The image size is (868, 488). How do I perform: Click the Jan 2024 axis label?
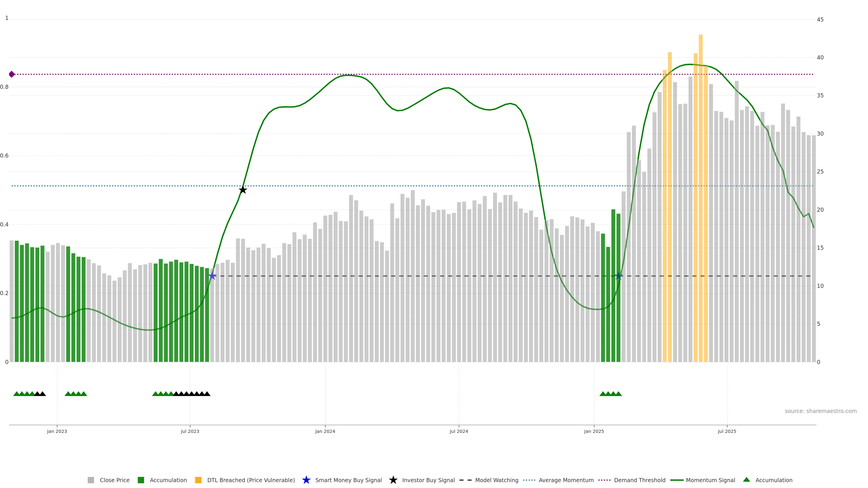(325, 431)
